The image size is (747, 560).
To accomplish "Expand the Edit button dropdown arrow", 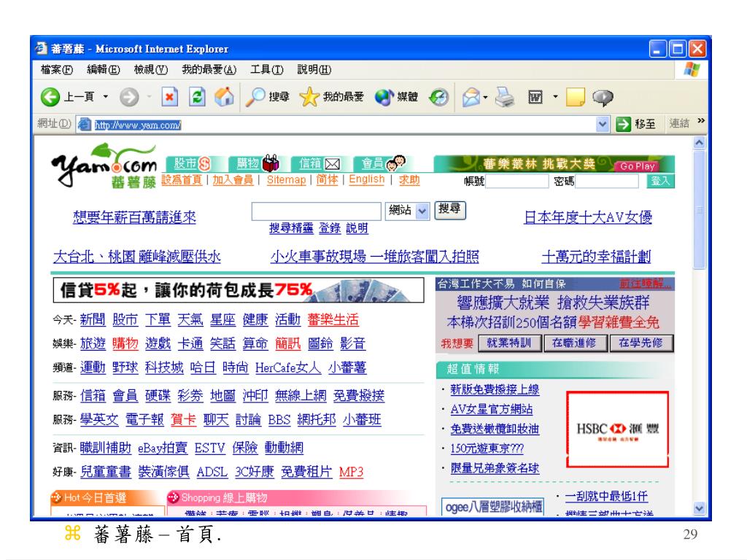I will [x=555, y=97].
